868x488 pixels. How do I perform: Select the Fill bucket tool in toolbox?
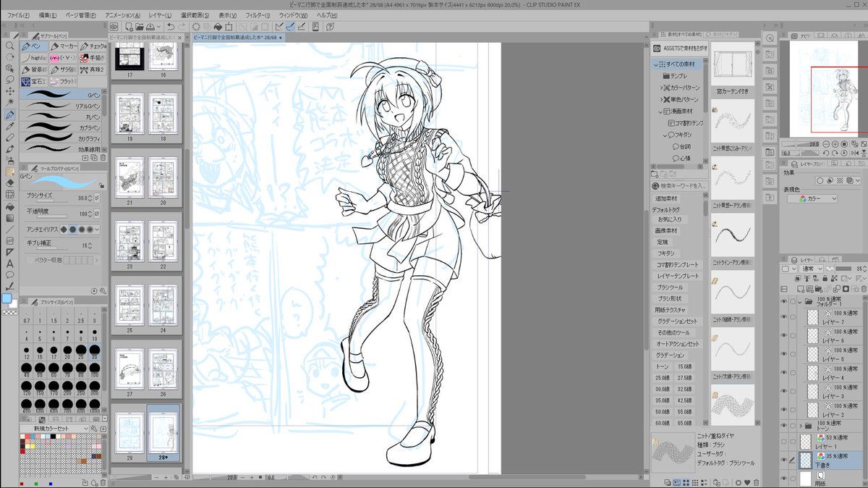point(10,206)
